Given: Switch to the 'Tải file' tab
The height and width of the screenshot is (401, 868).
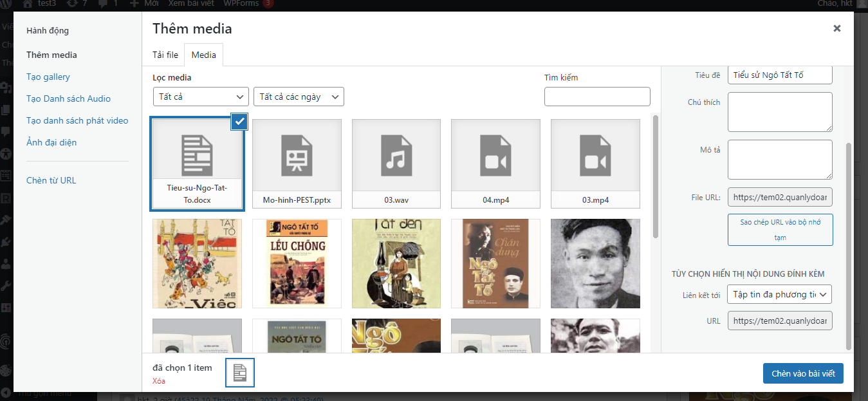Looking at the screenshot, I should coord(165,55).
